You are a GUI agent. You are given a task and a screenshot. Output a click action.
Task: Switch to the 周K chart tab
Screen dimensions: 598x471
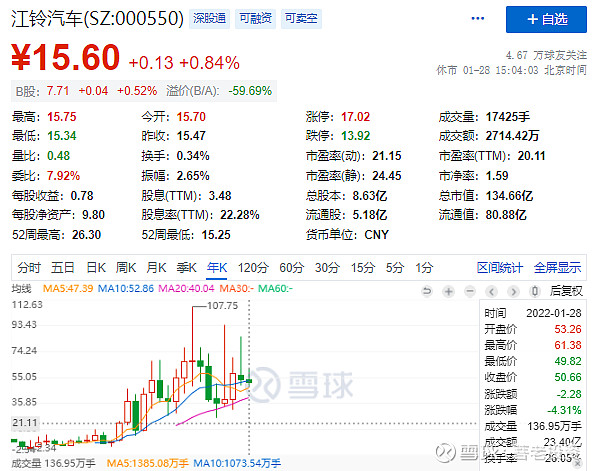pyautogui.click(x=126, y=268)
